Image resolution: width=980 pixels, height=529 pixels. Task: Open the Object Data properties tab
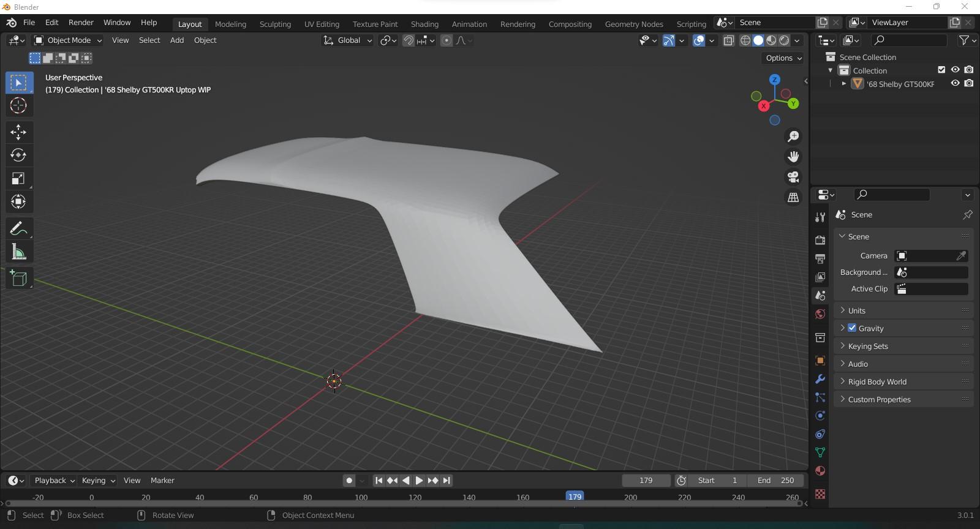pos(820,452)
